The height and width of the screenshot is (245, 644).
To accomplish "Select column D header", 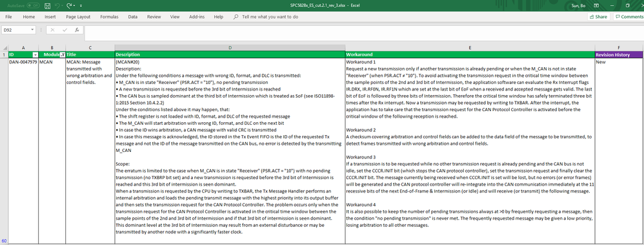I will click(x=230, y=48).
